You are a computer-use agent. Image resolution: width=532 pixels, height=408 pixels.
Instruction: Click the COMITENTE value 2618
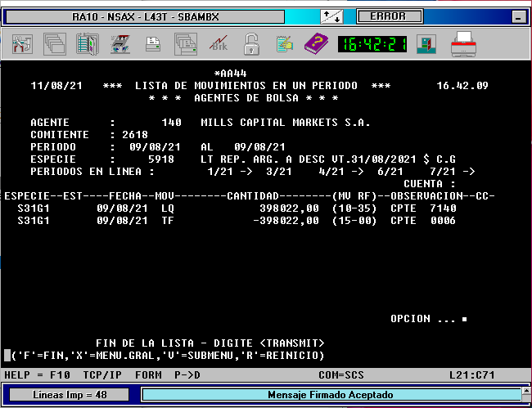click(135, 135)
